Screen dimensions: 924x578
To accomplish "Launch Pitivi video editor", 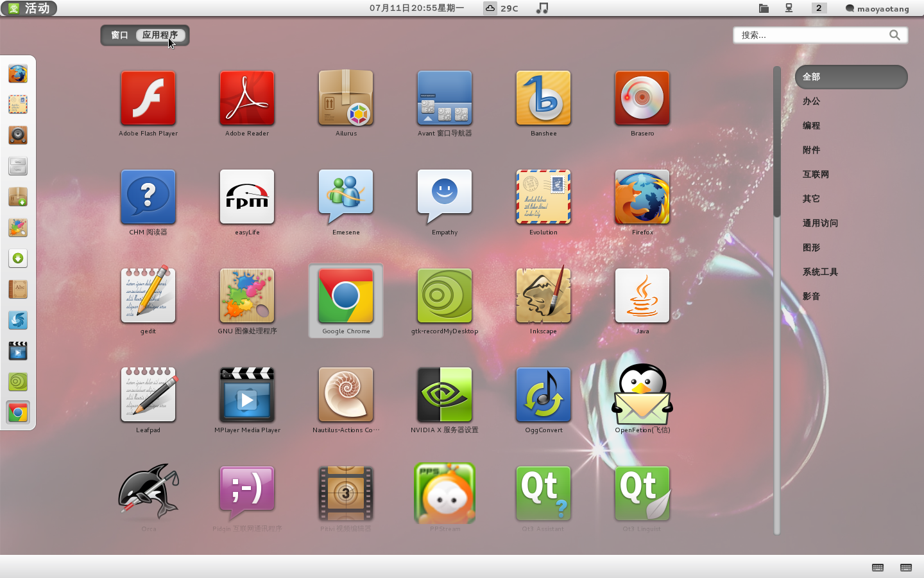I will pos(346,494).
